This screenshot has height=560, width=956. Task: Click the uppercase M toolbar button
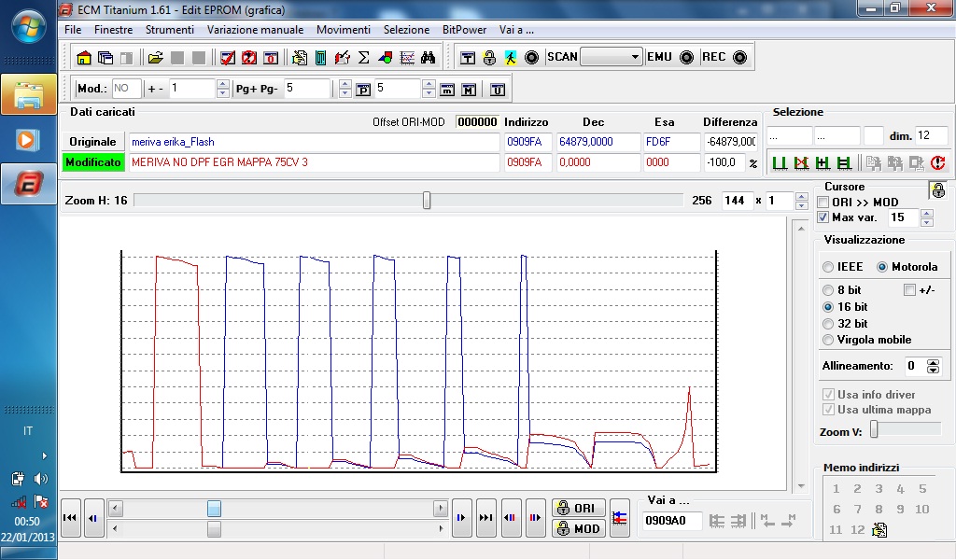pyautogui.click(x=469, y=90)
